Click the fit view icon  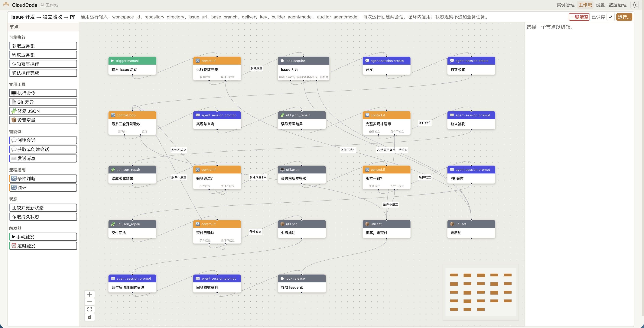coord(89,309)
